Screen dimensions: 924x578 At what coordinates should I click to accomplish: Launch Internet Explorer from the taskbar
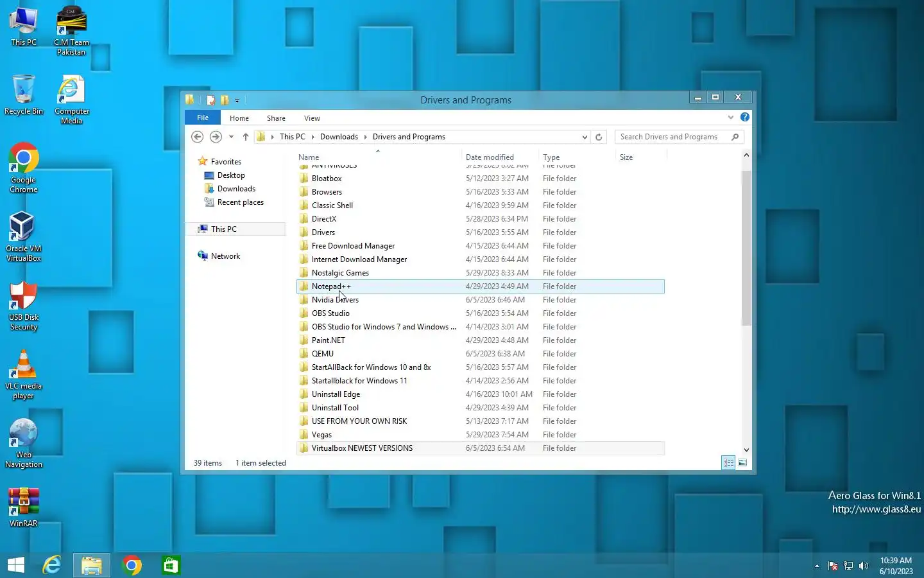click(52, 565)
